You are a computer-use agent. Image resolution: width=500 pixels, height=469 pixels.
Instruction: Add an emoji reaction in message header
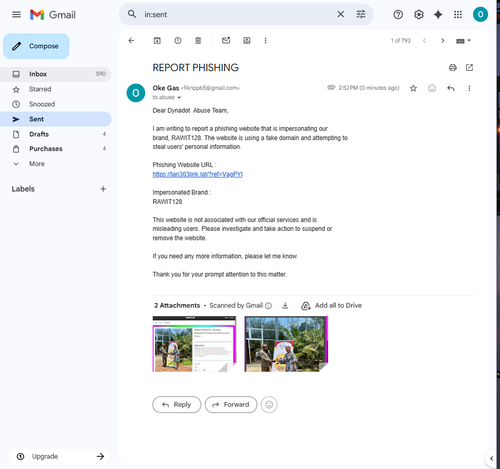[x=432, y=88]
